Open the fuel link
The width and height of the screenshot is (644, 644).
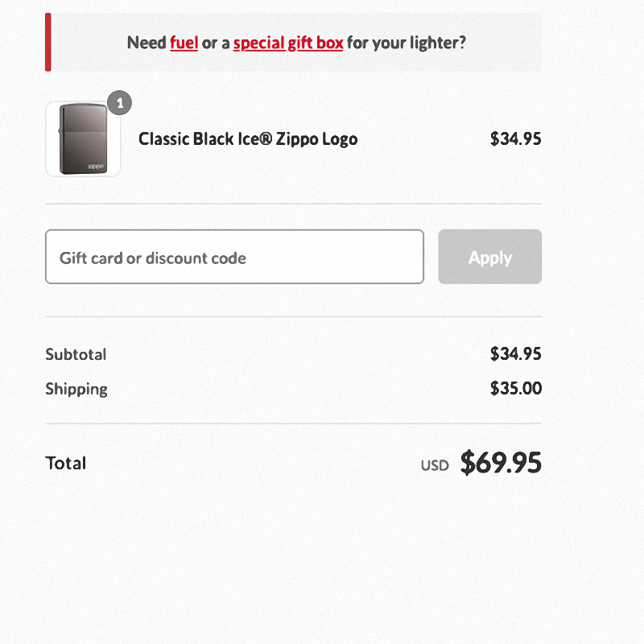pyautogui.click(x=184, y=43)
